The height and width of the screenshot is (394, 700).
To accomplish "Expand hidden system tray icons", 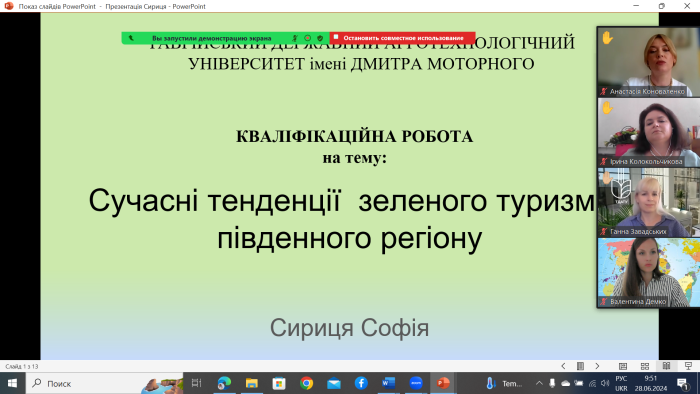I will (x=539, y=383).
